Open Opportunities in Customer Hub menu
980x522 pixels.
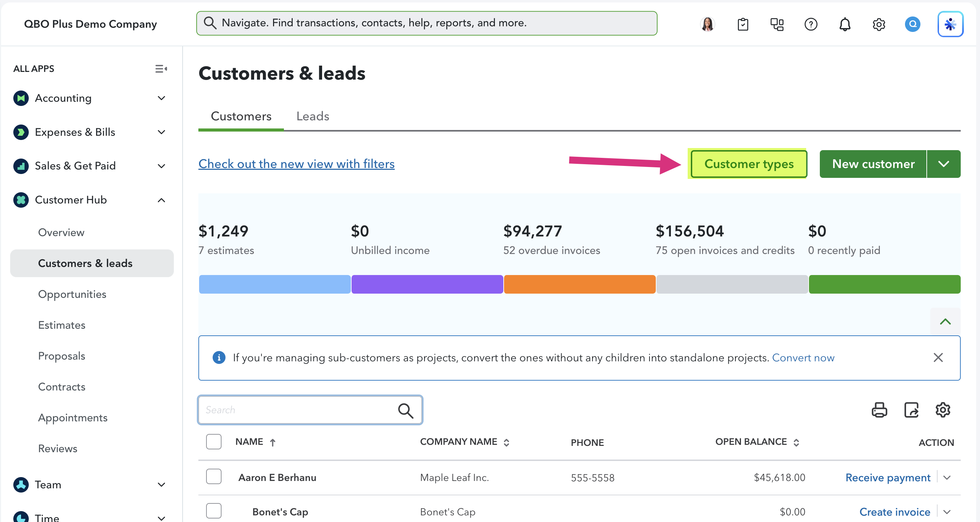(72, 294)
